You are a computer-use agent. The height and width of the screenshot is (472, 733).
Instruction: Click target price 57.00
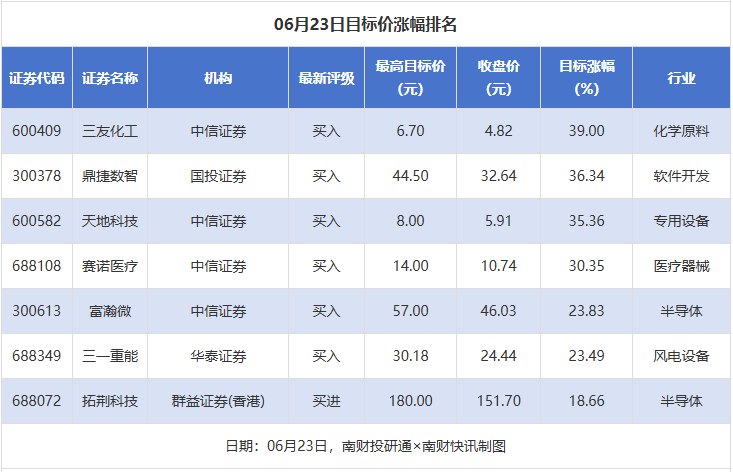[410, 311]
